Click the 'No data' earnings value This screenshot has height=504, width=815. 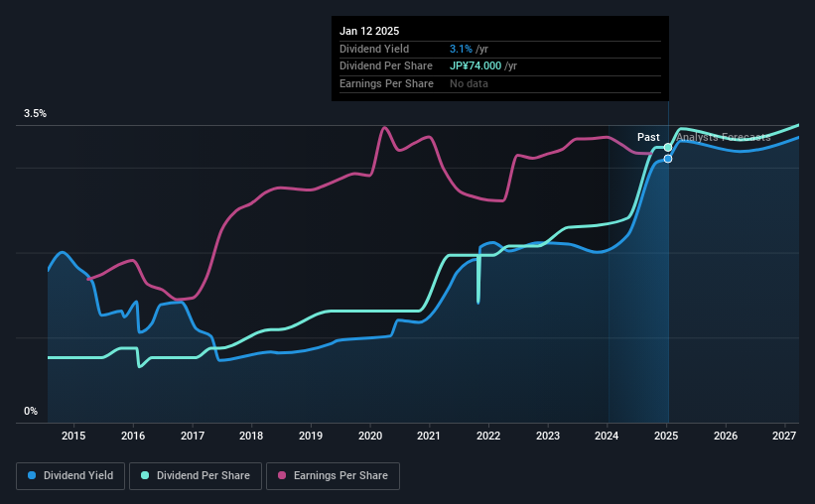[469, 83]
